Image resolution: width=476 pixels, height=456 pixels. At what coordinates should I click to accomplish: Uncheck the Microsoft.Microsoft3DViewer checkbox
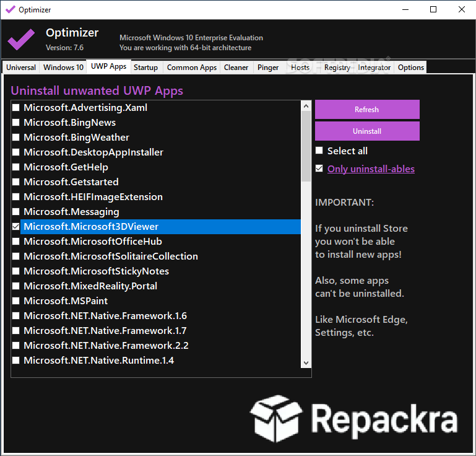pos(16,226)
